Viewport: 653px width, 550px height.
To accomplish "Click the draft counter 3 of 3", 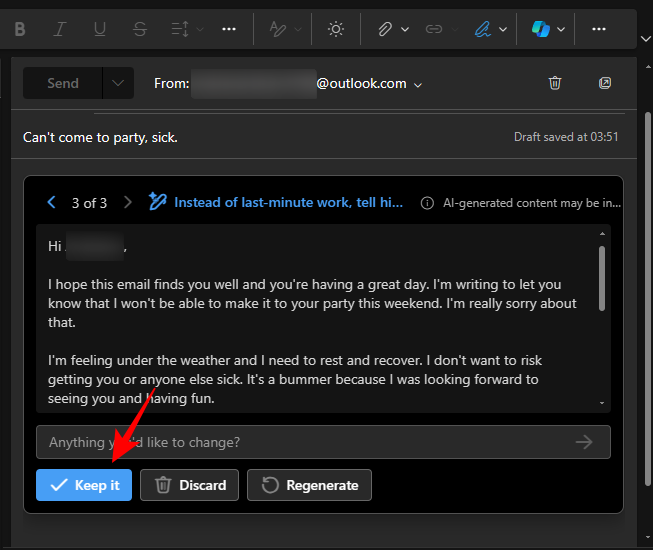I will pyautogui.click(x=89, y=203).
